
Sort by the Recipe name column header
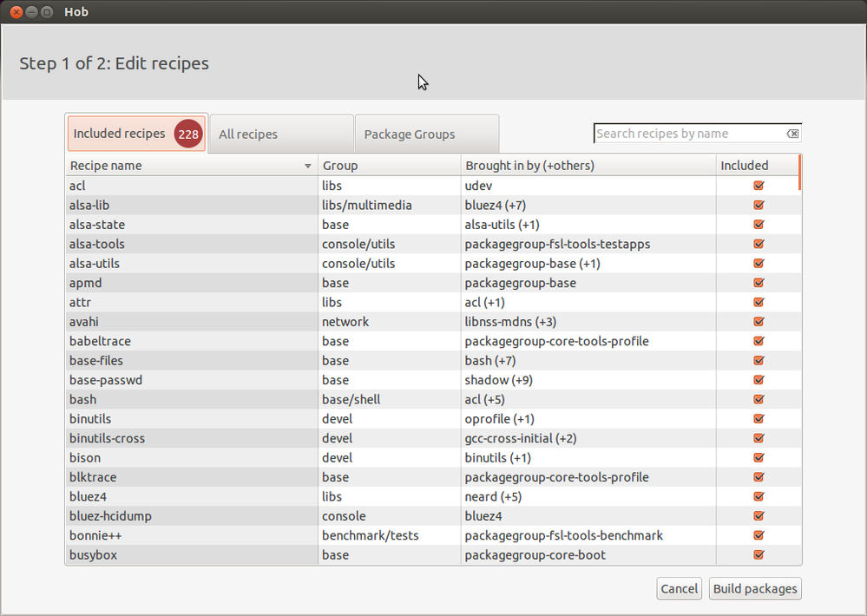click(x=191, y=166)
